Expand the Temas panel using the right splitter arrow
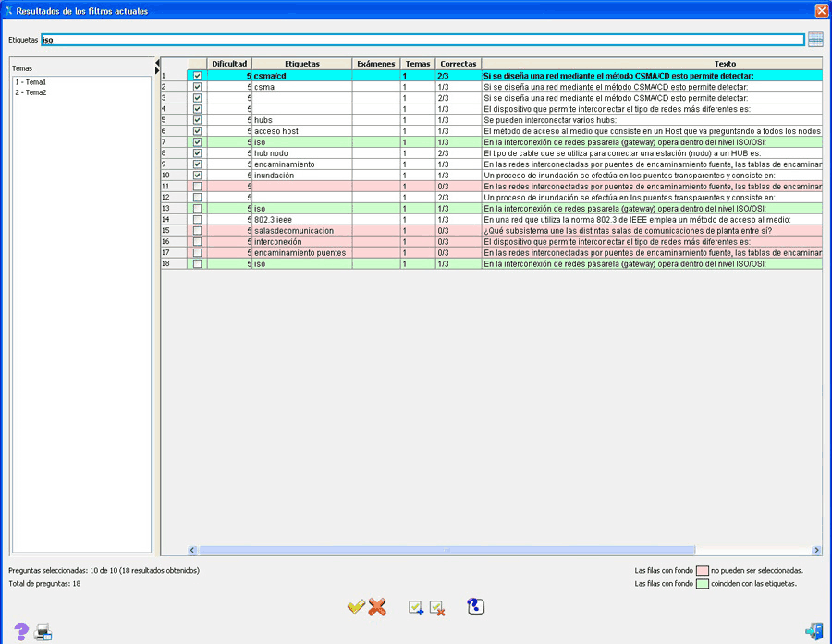 click(x=157, y=71)
